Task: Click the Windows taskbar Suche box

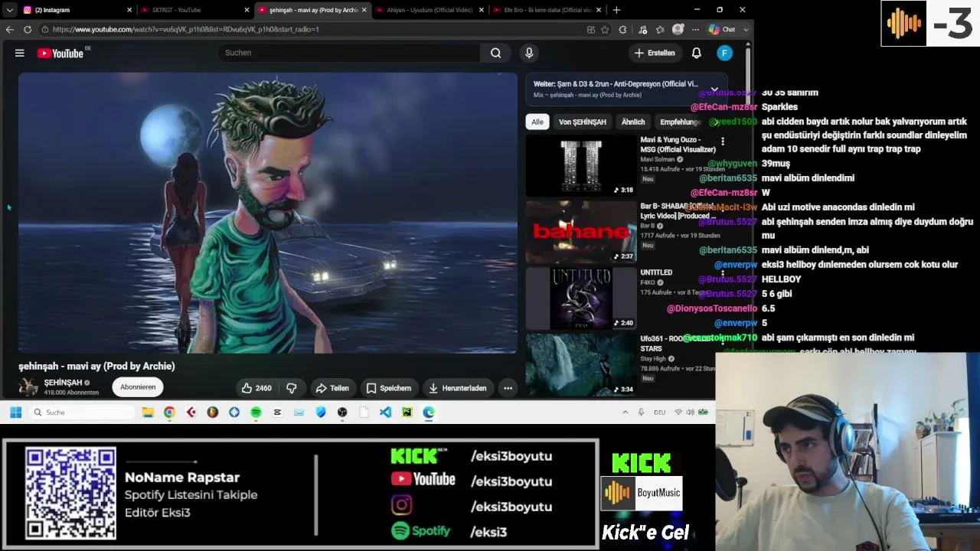Action: coord(83,412)
